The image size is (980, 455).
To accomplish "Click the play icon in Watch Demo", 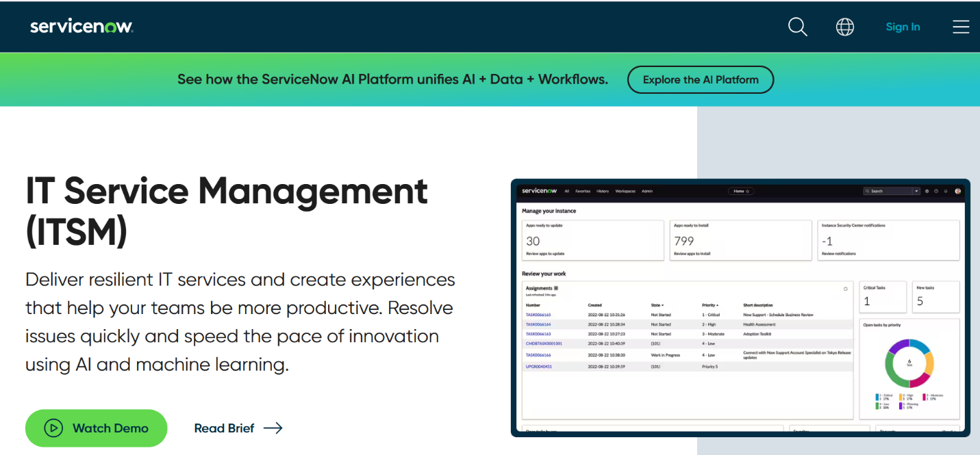I will tap(53, 428).
